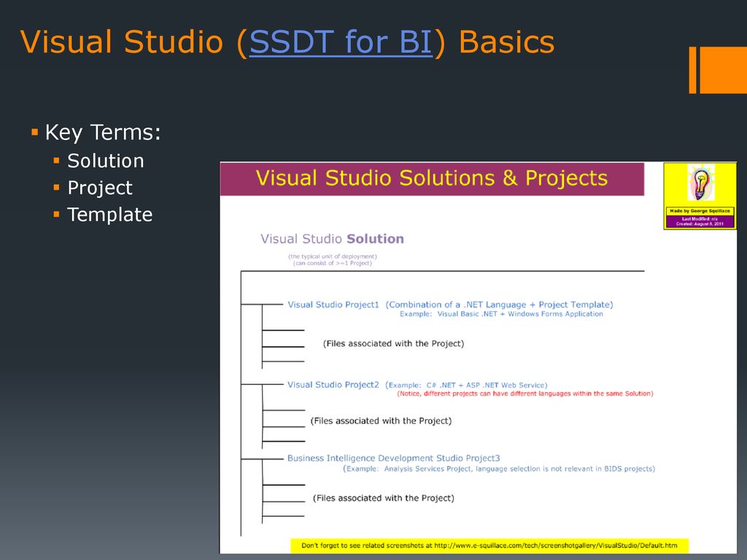
Task: Select the 'Project' sub-bullet
Action: click(x=100, y=188)
